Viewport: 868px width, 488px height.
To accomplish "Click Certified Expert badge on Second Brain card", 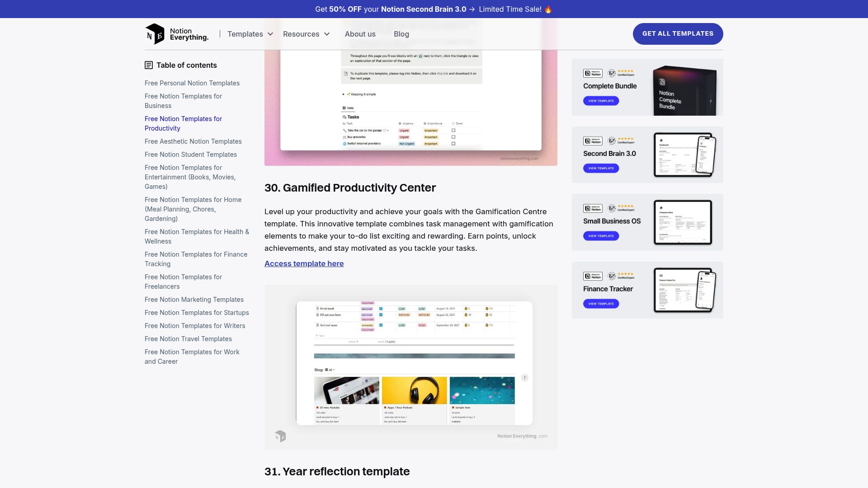I will [x=621, y=141].
